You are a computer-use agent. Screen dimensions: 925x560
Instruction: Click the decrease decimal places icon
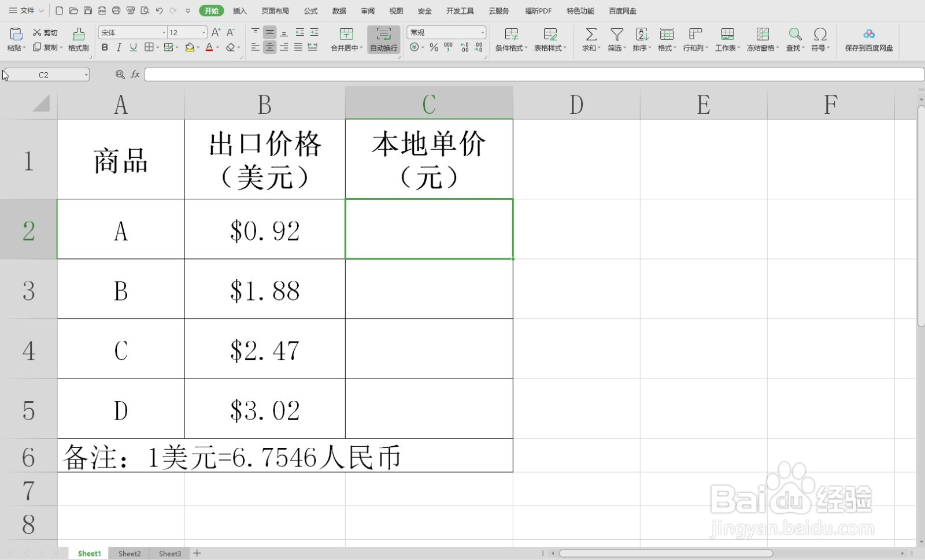479,47
